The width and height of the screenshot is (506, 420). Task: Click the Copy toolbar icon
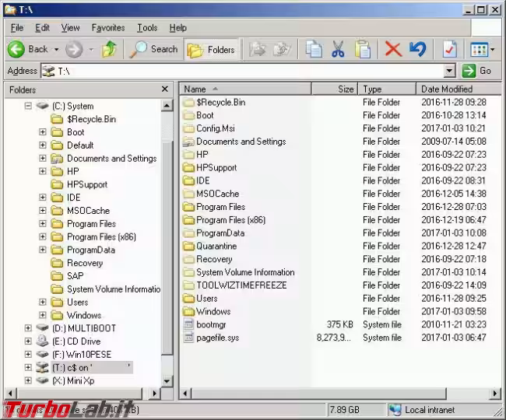(x=314, y=49)
